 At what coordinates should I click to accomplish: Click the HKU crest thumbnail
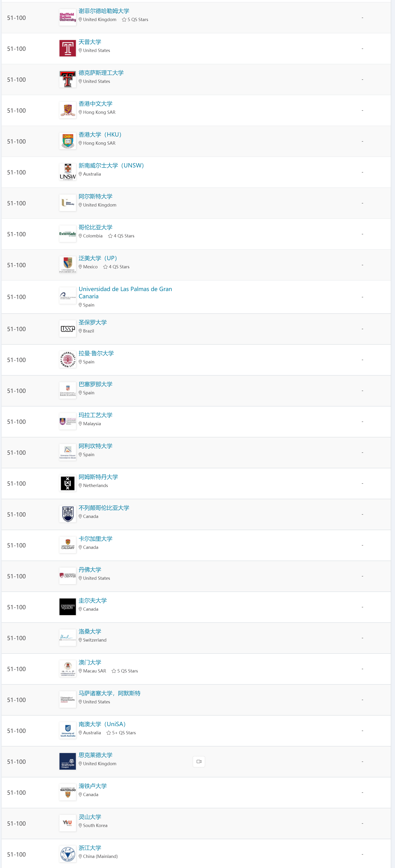(x=67, y=141)
